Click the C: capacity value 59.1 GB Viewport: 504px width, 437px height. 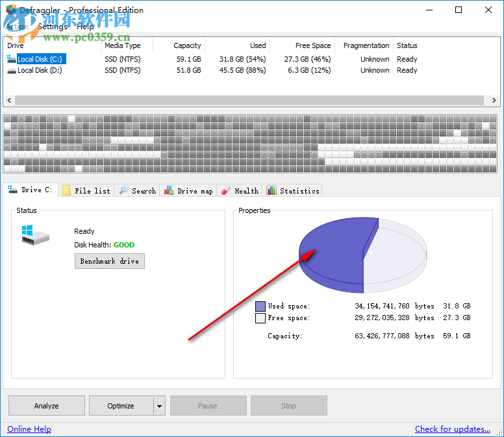pos(189,59)
